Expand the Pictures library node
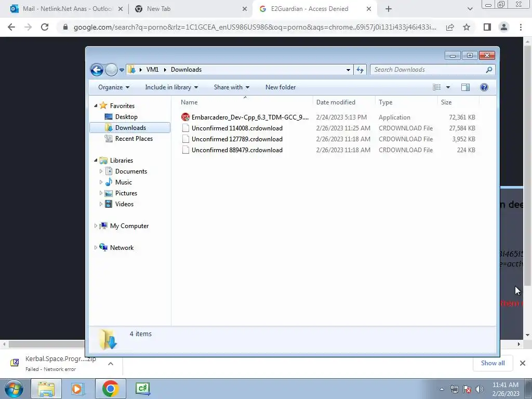Viewport: 532px width, 399px height. [x=101, y=193]
